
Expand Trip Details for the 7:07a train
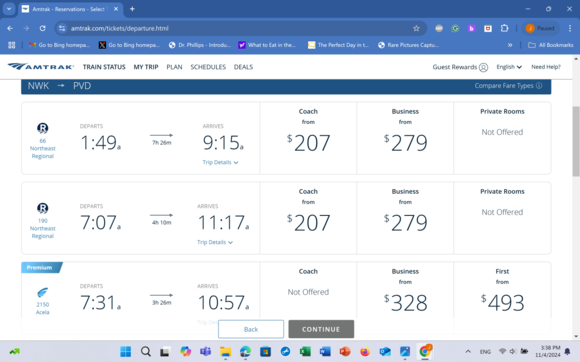pos(215,242)
